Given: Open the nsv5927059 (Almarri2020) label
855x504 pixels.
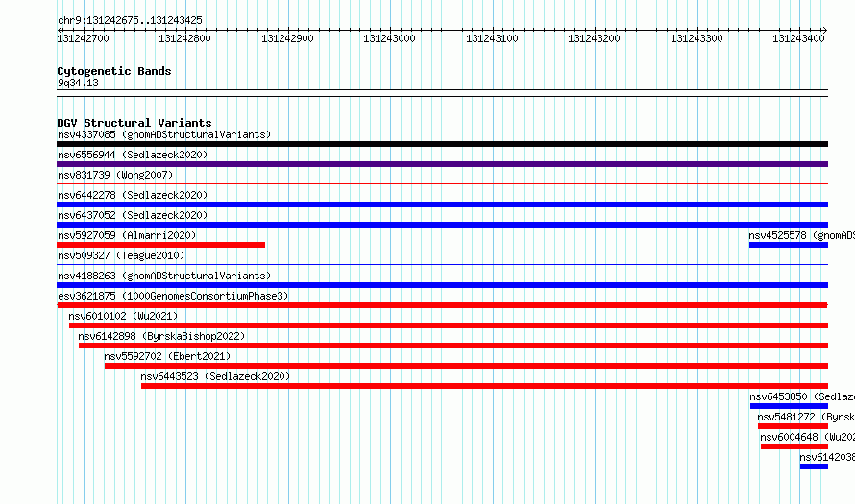Looking at the screenshot, I should coord(127,235).
